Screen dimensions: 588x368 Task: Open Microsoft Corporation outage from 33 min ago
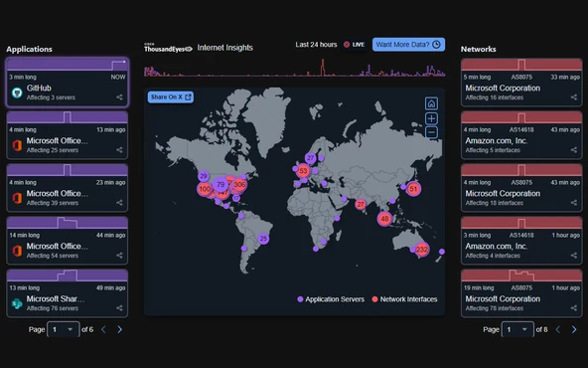tap(521, 83)
